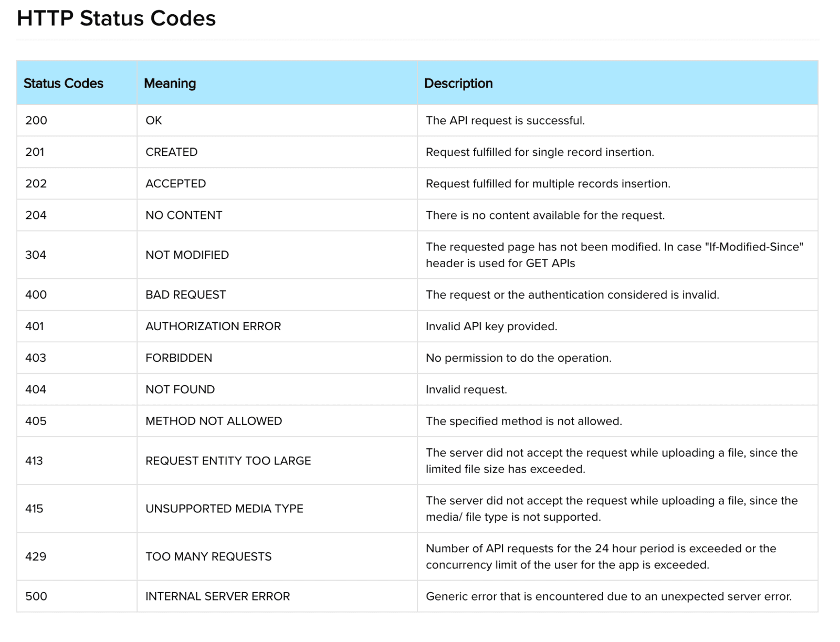Click the CREATED meaning cell
This screenshot has height=642, width=840.
pos(172,152)
